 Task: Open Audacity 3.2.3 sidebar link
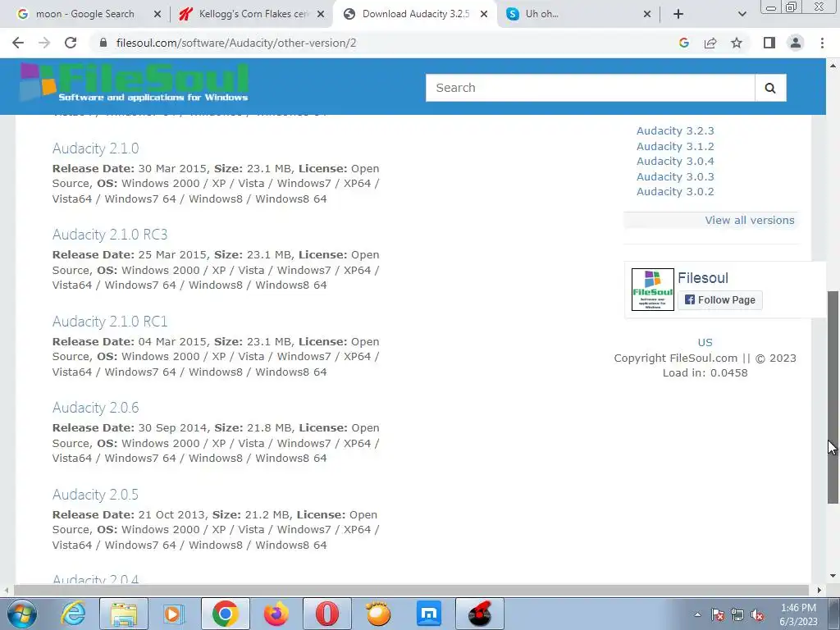tap(675, 130)
